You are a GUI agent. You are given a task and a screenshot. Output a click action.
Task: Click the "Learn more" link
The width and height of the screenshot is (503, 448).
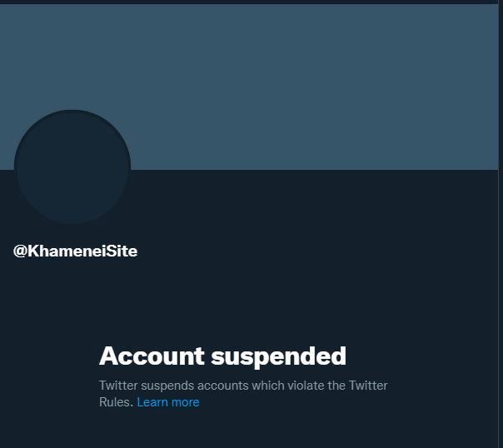pos(168,402)
